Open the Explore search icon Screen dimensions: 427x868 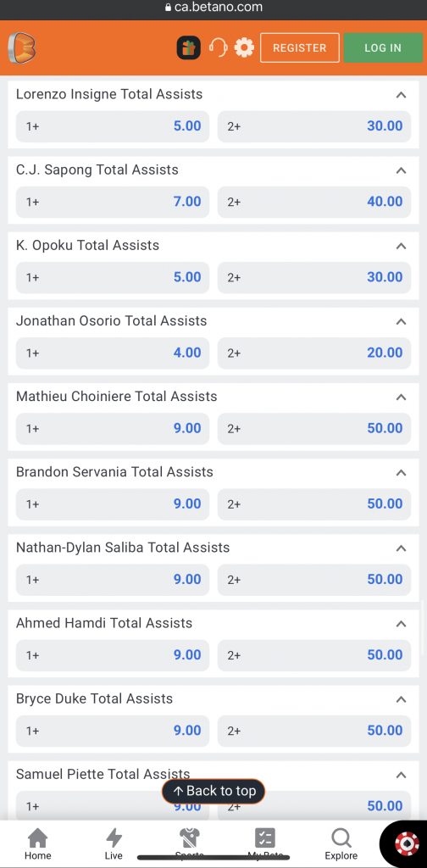341,844
